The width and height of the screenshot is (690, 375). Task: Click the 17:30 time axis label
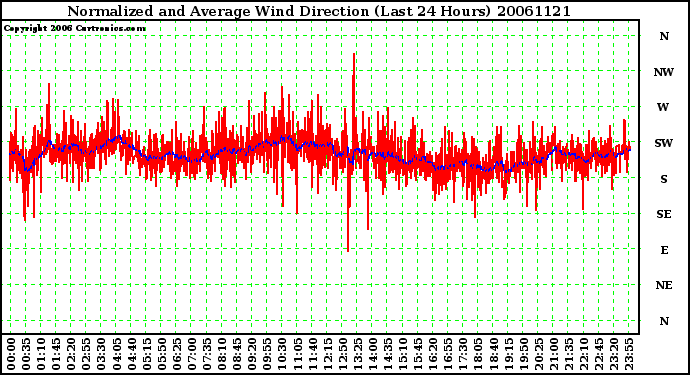click(x=463, y=354)
